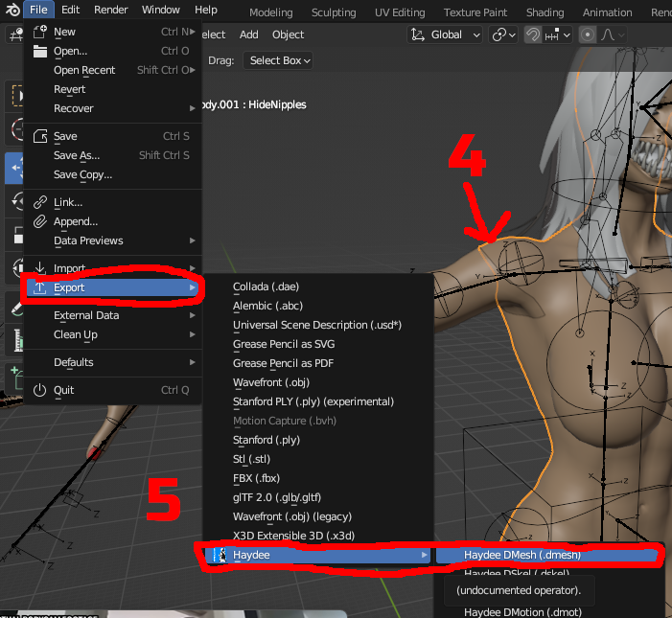Open the Object menu in viewport header

(x=288, y=34)
